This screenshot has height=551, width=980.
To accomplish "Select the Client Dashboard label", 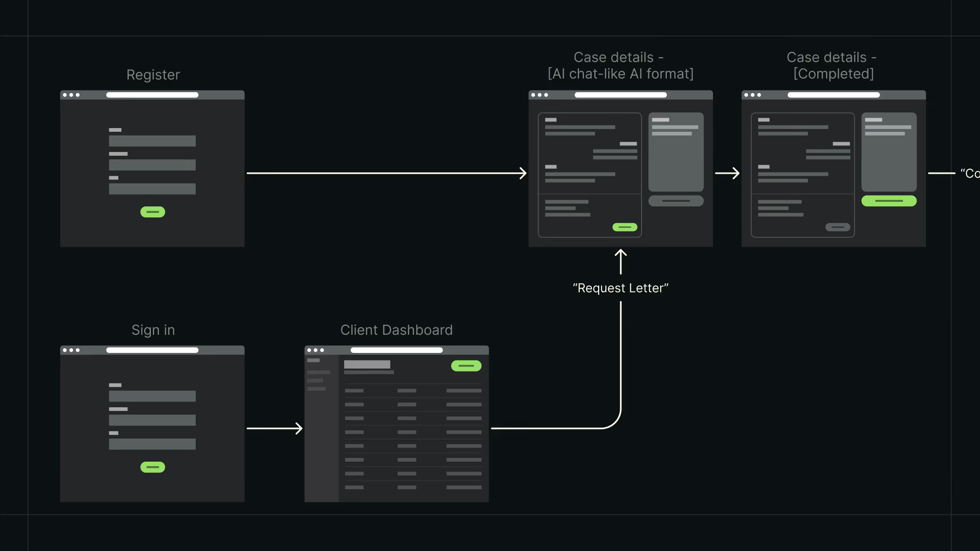I will tap(396, 330).
